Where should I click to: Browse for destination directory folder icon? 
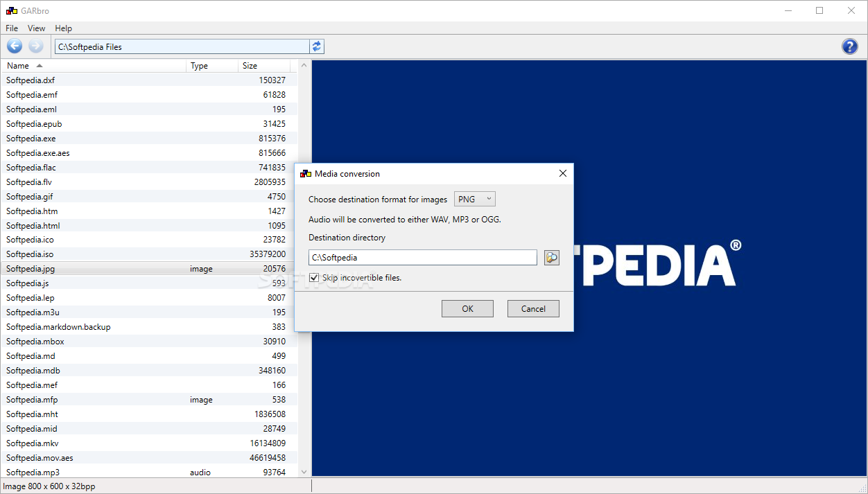(x=551, y=258)
